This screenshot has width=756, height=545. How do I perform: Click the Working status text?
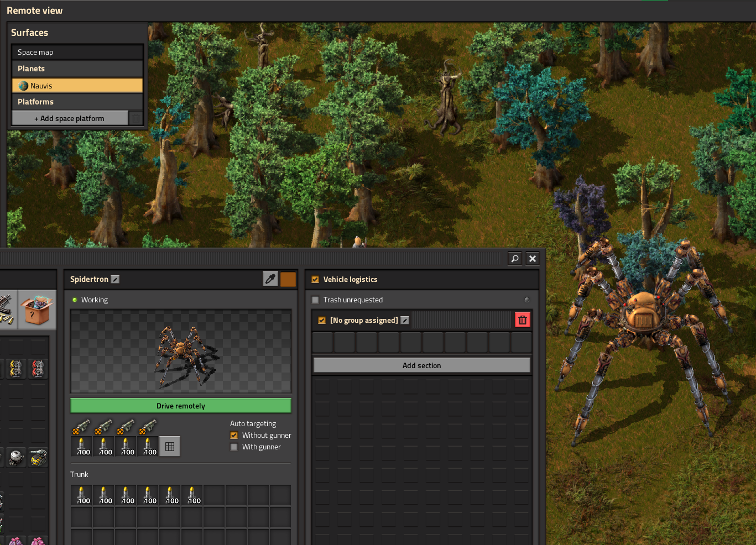[x=95, y=300]
